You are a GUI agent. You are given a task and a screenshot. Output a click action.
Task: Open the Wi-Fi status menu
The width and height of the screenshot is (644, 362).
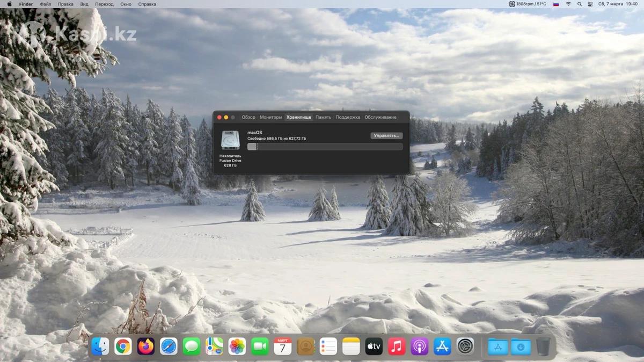coord(568,4)
